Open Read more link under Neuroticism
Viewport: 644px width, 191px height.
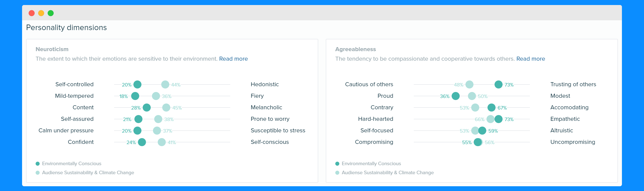coord(233,59)
